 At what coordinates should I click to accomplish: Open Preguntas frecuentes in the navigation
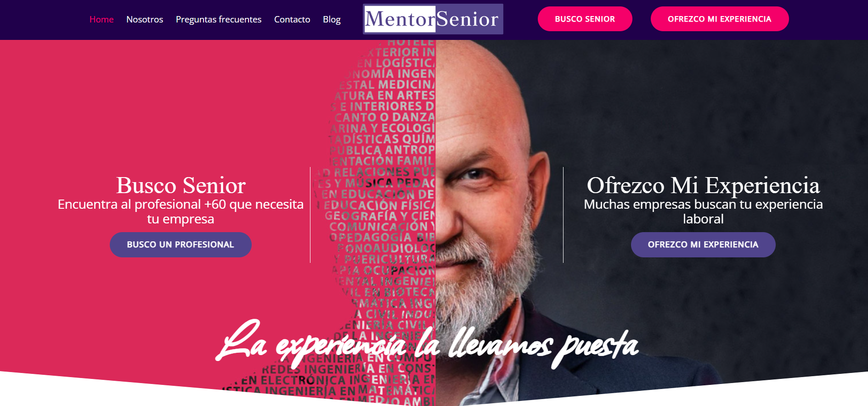pos(219,19)
